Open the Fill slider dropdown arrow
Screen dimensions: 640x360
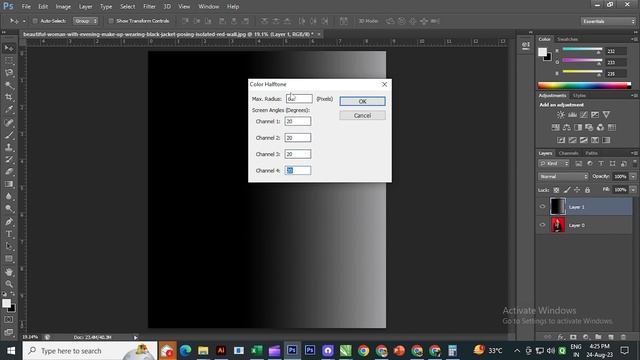click(633, 190)
